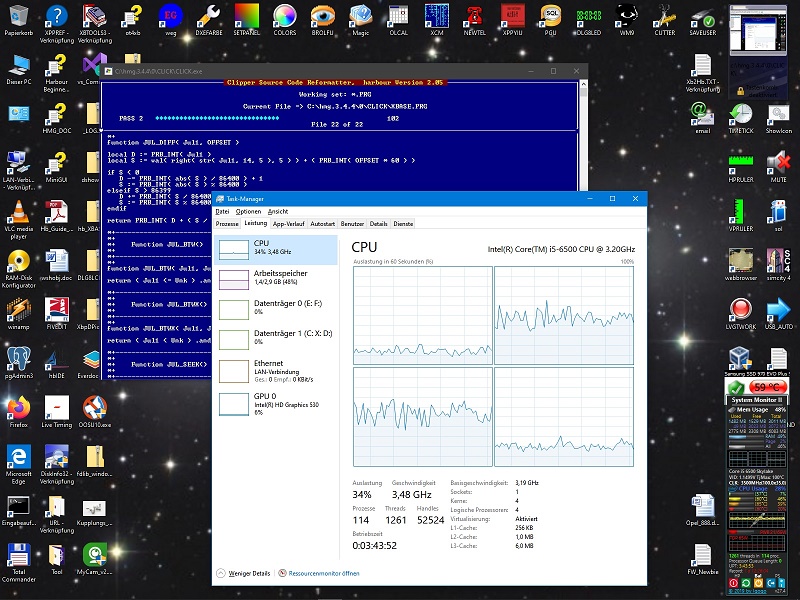Screen dimensions: 800x600
Task: Switch to the Benutzer tab
Action: coord(352,223)
